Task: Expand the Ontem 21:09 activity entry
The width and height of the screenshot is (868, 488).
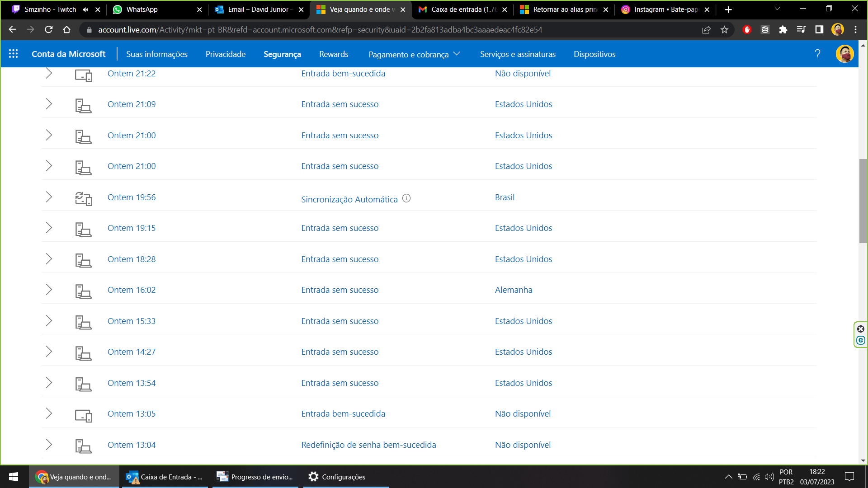Action: pyautogui.click(x=49, y=104)
